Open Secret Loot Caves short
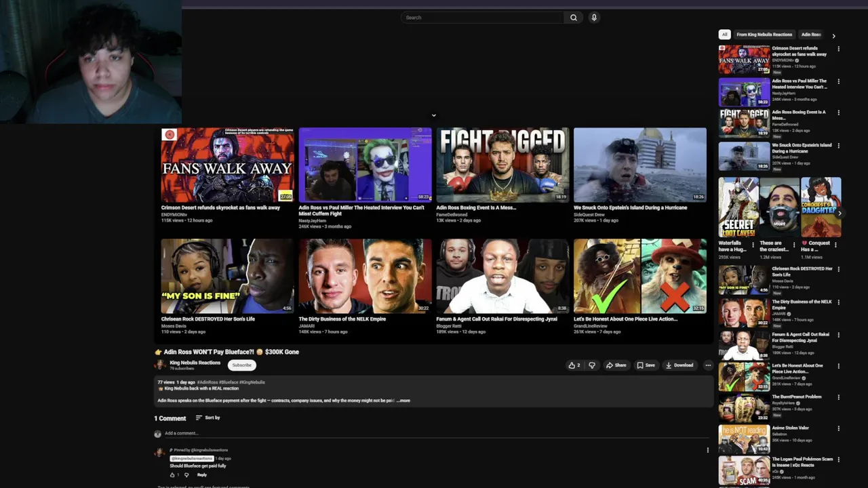 [738, 207]
